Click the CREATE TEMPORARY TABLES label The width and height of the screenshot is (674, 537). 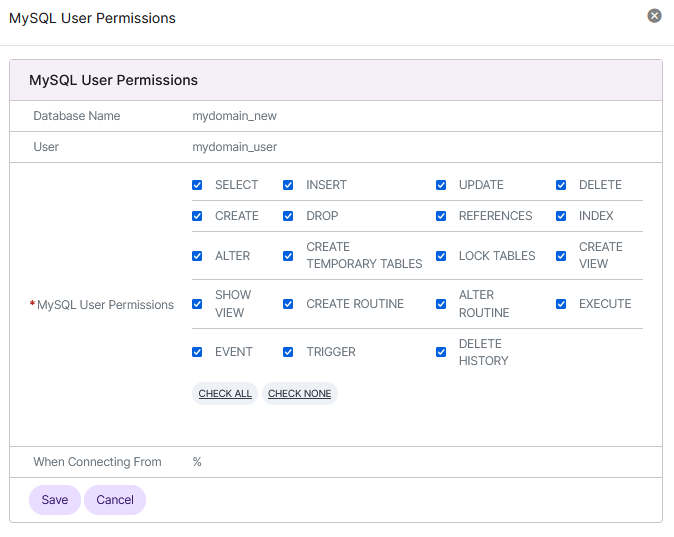[x=364, y=255]
